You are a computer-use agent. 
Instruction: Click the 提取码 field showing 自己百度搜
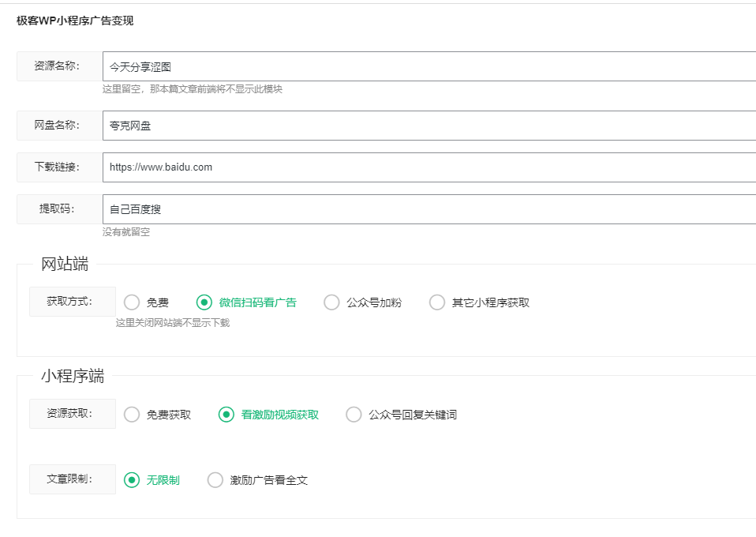click(316, 208)
